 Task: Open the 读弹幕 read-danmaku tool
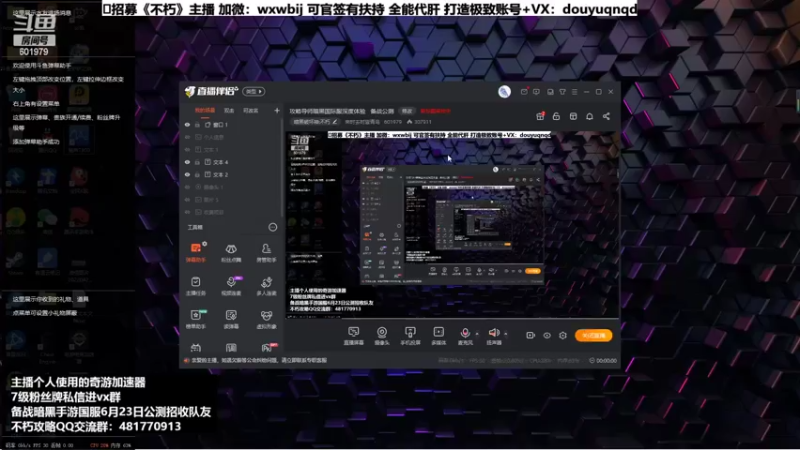click(x=231, y=319)
